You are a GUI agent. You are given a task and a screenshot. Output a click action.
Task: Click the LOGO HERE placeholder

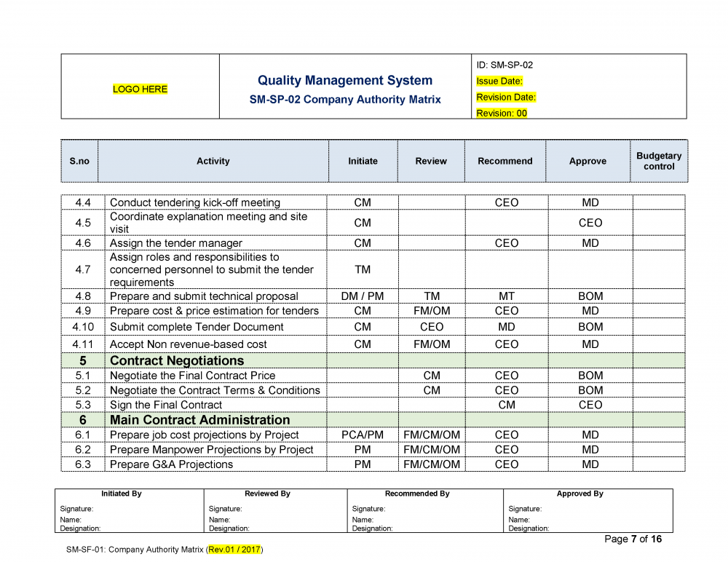(140, 89)
